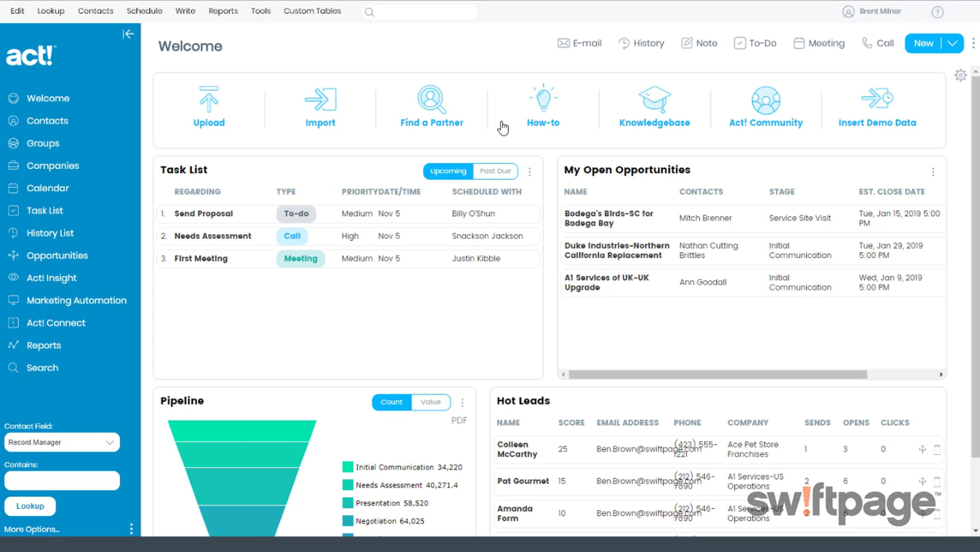Screen dimensions: 980x552
Task: Click the user profile avatar icon
Action: (848, 11)
